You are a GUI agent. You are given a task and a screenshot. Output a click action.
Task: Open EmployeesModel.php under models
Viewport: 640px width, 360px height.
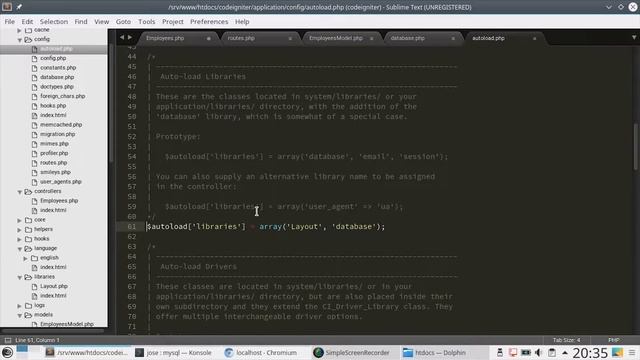(67, 324)
